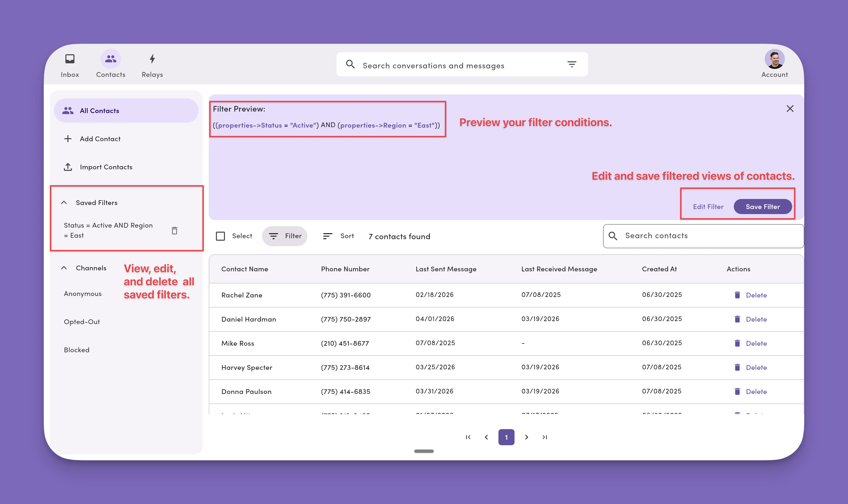848x504 pixels.
Task: Toggle the Select all checkbox
Action: [221, 236]
